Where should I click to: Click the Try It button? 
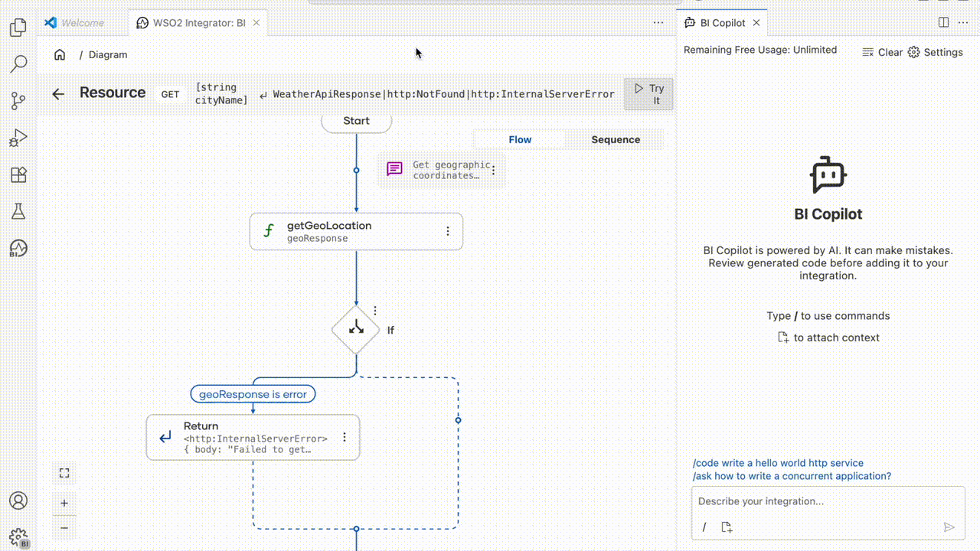(649, 94)
